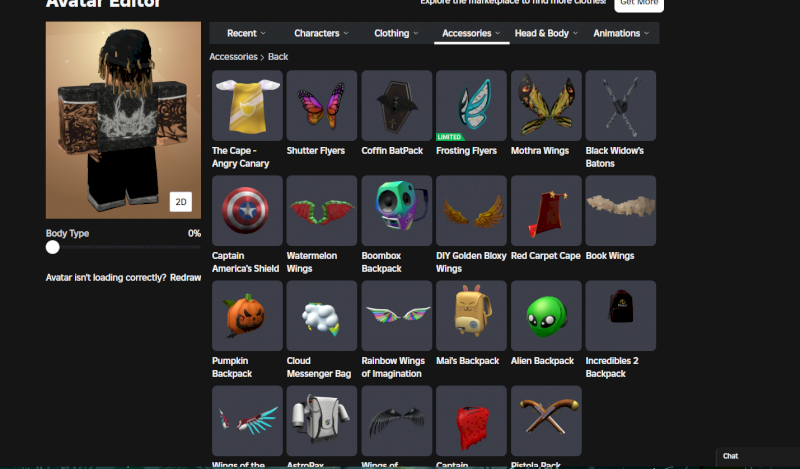Click the Shutter Flyers name label

[x=316, y=151]
